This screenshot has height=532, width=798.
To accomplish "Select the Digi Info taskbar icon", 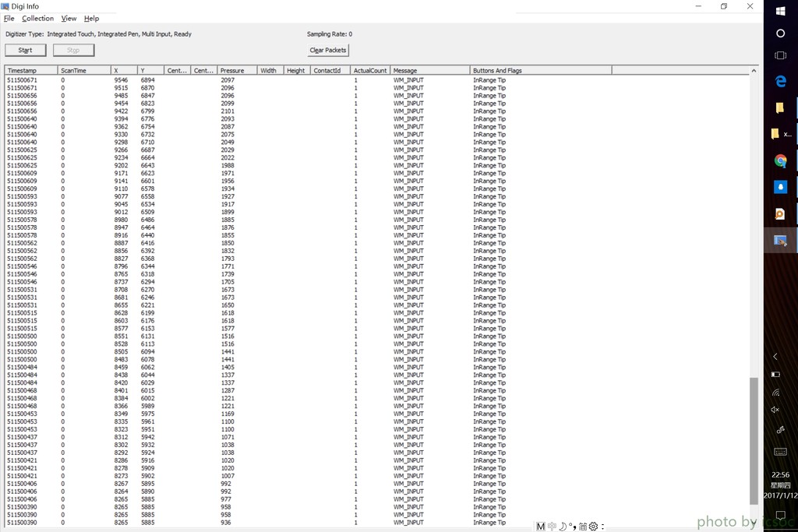I will coord(780,240).
